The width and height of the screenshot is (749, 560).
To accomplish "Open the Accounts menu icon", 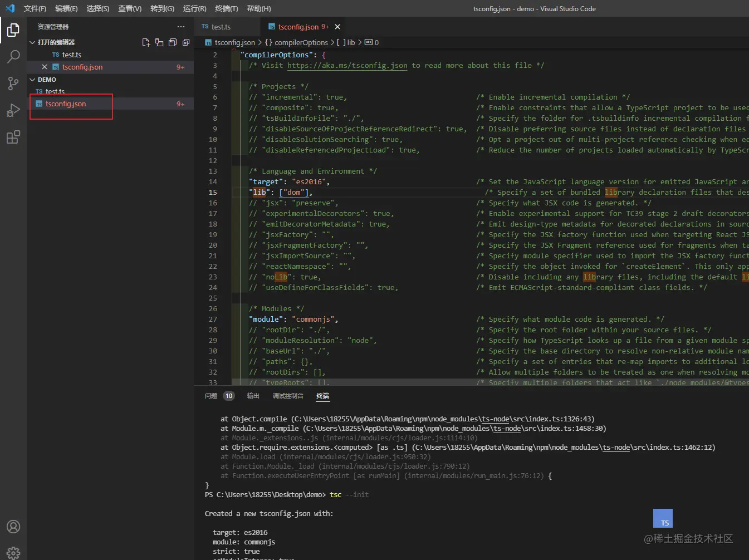I will [x=13, y=527].
